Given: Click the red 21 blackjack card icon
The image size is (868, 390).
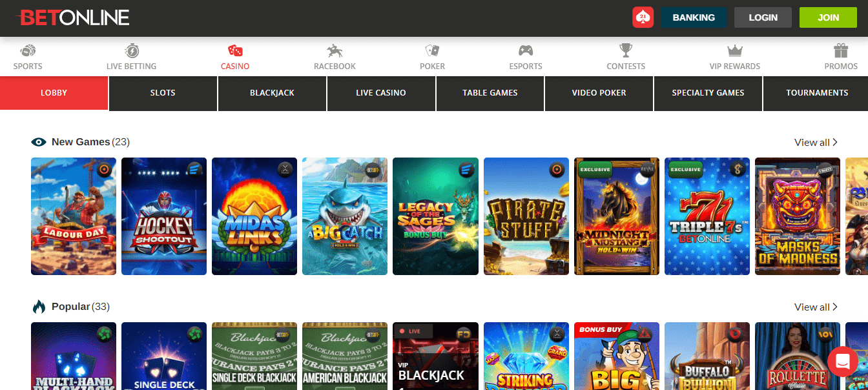Looking at the screenshot, I should [643, 17].
